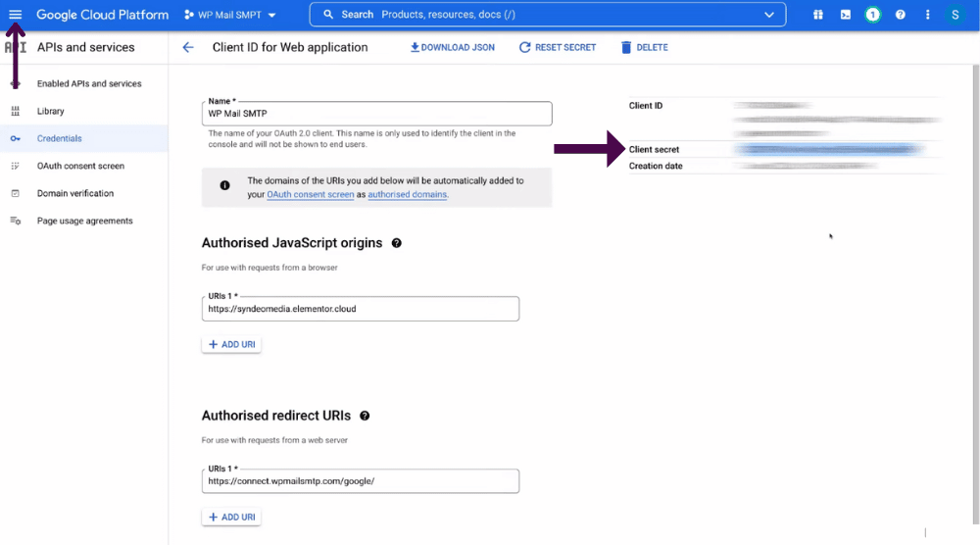Open Domain verification sidebar item
The height and width of the screenshot is (545, 980).
[75, 194]
